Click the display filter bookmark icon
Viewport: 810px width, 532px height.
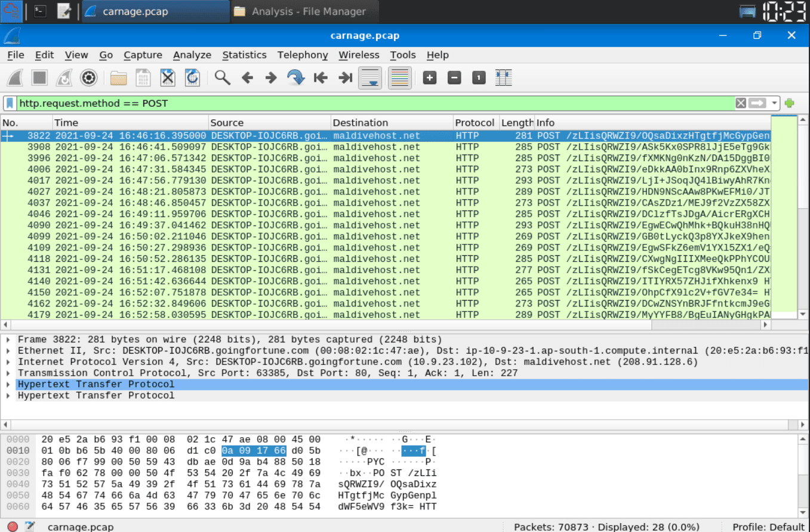pyautogui.click(x=10, y=103)
